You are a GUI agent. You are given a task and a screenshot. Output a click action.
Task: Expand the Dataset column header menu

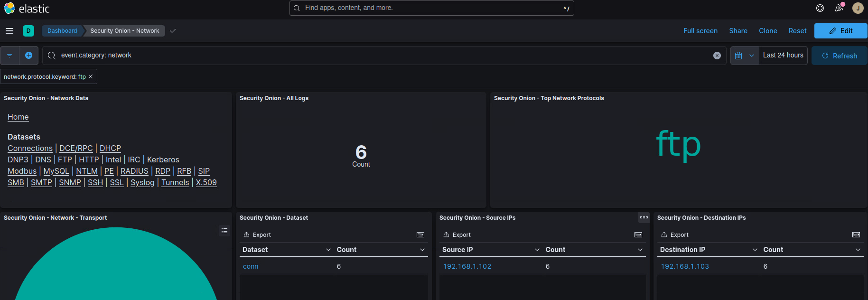[328, 250]
